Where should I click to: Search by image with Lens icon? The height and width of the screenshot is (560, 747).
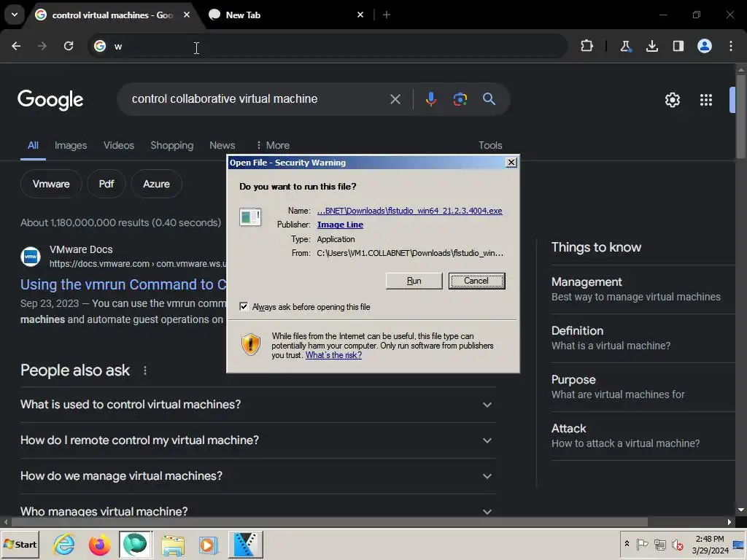pos(460,99)
